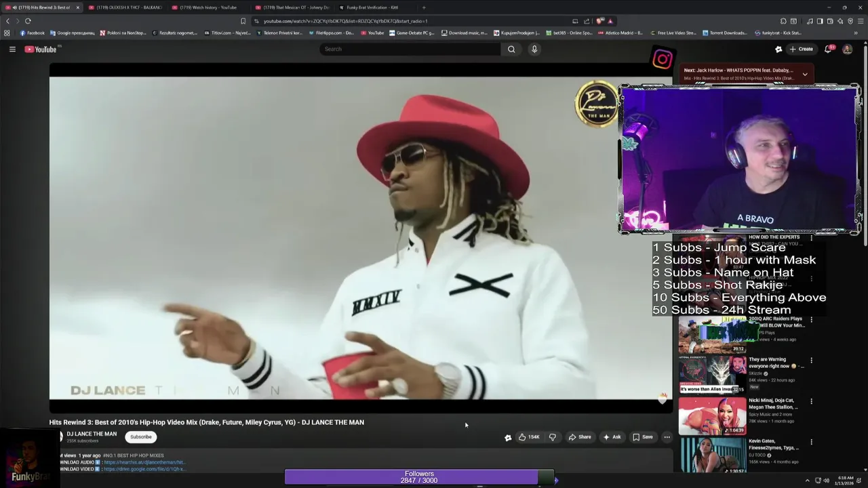The width and height of the screenshot is (868, 488).
Task: Toggle the browser sidebar panel icon
Action: pos(820,21)
